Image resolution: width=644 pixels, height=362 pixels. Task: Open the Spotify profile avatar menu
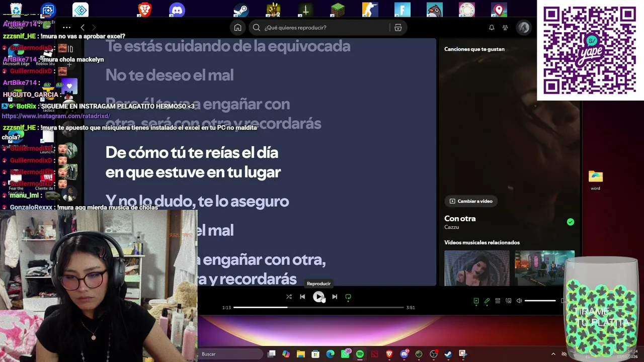[x=524, y=28]
